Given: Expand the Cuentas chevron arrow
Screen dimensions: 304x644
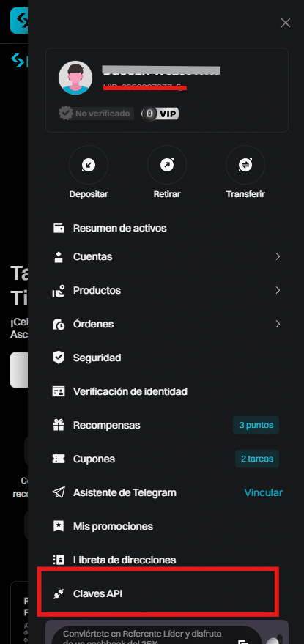Looking at the screenshot, I should click(278, 256).
